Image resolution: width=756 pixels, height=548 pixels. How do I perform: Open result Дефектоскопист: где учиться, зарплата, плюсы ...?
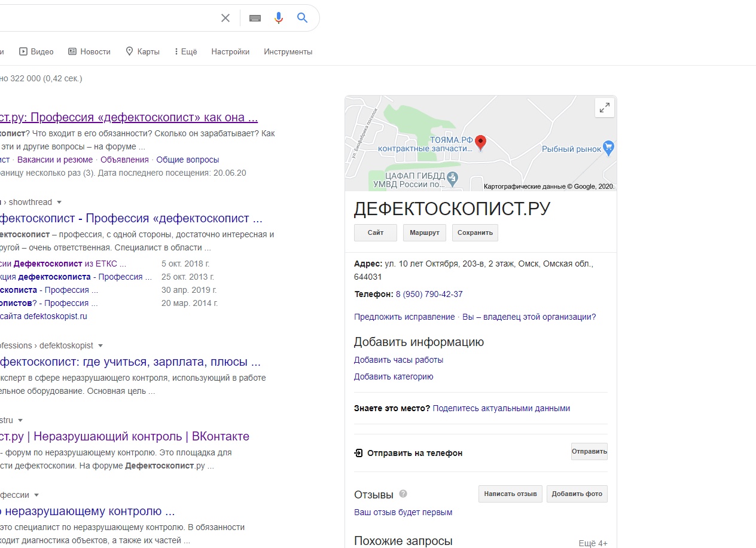pyautogui.click(x=130, y=362)
